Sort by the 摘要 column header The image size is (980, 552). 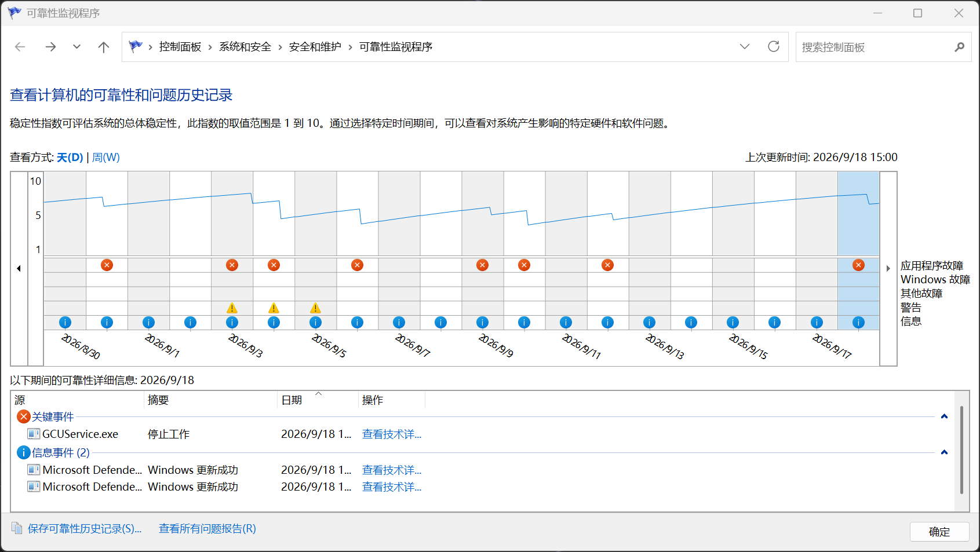pyautogui.click(x=210, y=400)
